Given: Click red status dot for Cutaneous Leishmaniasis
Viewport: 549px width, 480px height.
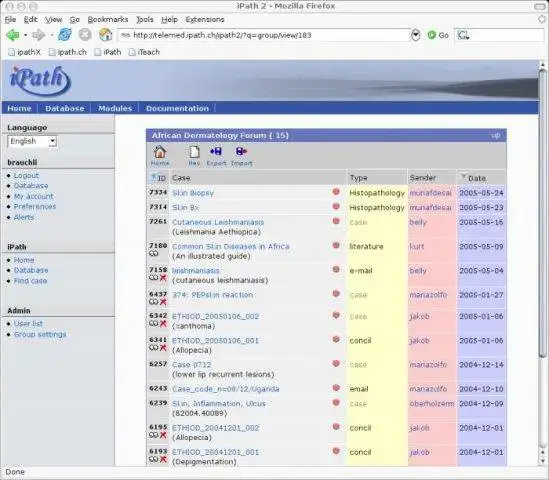Looking at the screenshot, I should click(336, 221).
